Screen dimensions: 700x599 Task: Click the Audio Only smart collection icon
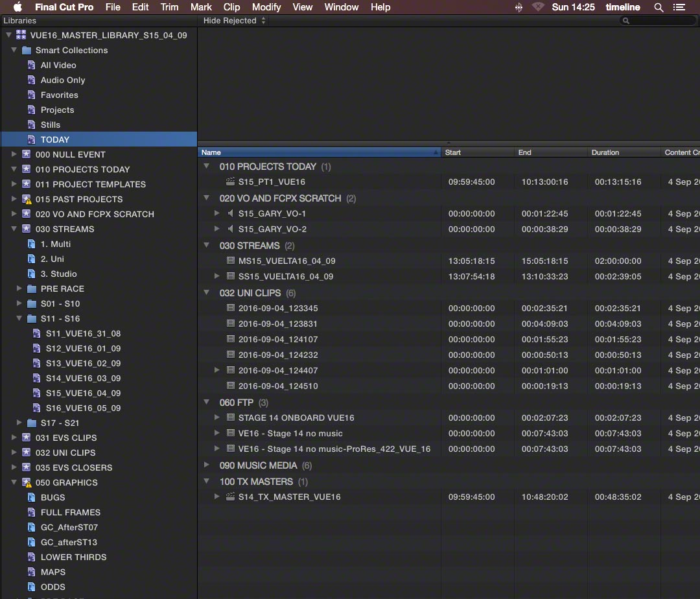(x=31, y=80)
